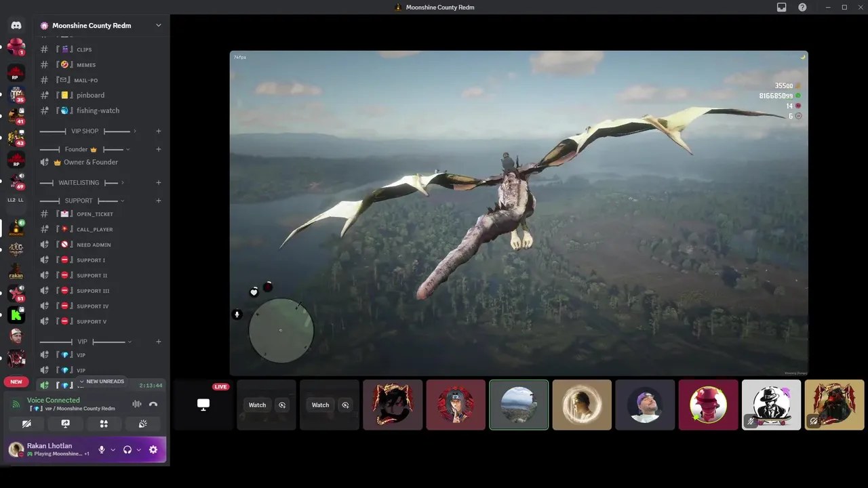Screen dimensions: 868x488
Task: Start an activity in voice panel
Action: (104, 424)
